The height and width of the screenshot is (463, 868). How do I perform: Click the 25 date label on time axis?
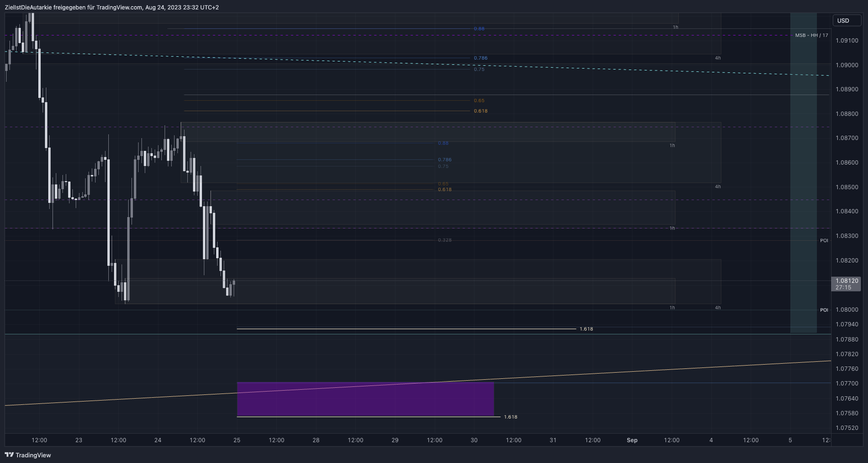[x=237, y=440]
